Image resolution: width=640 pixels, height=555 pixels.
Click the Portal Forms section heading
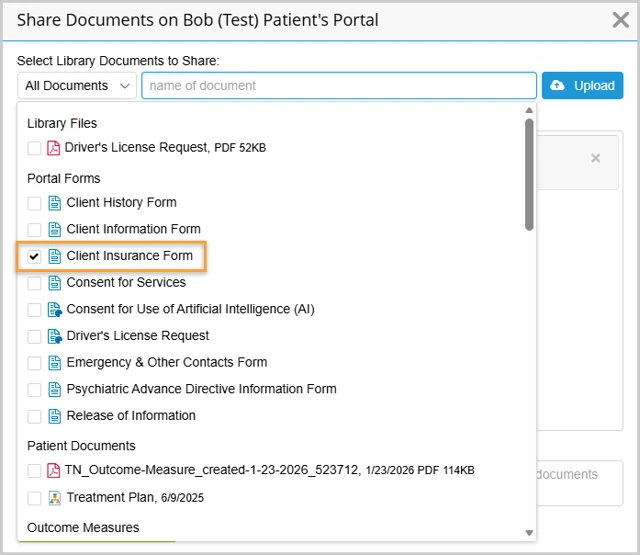point(64,178)
